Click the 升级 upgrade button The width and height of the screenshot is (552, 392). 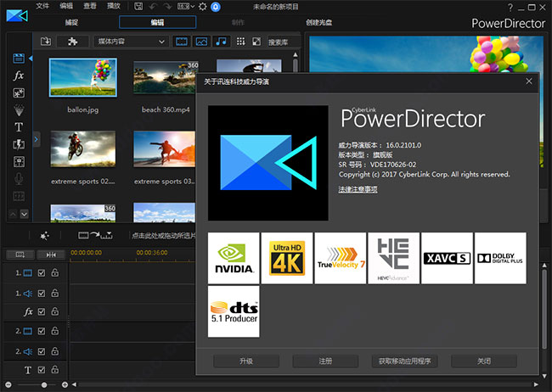[x=246, y=361]
